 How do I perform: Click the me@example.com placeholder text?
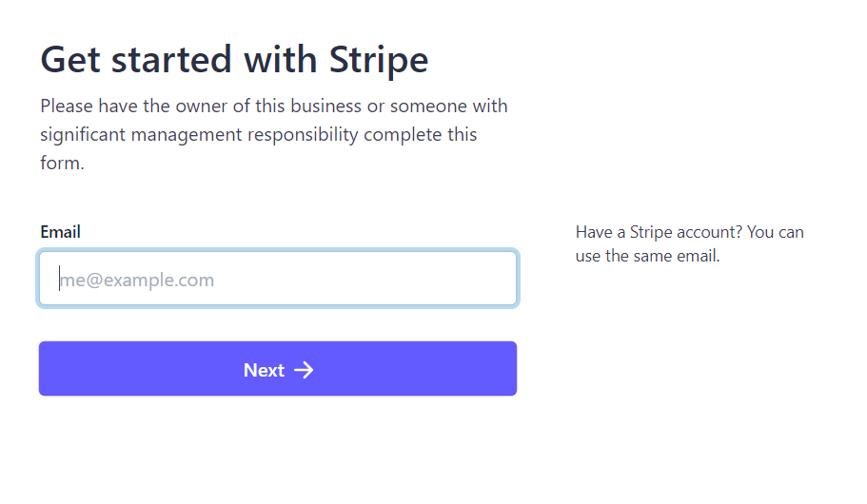click(137, 281)
